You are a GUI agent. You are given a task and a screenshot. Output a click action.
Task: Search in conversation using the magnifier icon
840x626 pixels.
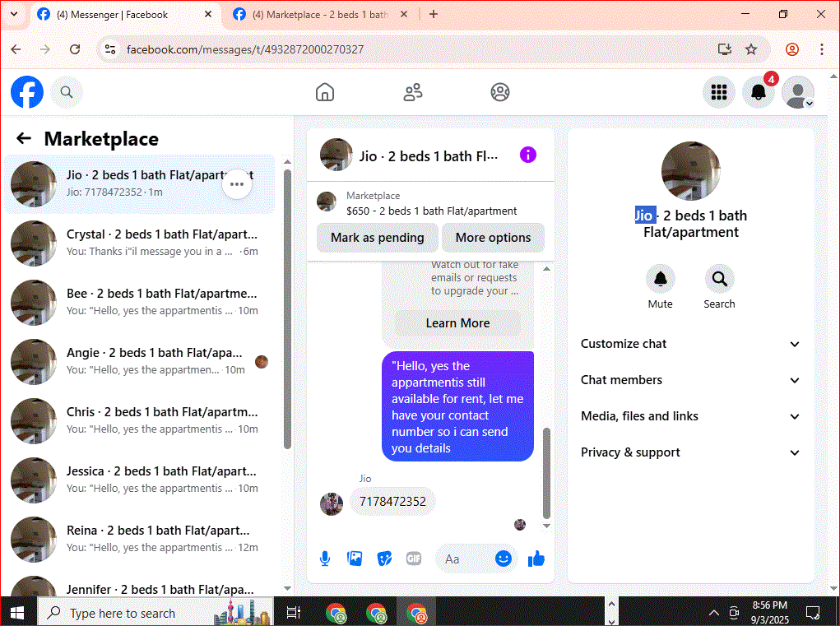coord(719,279)
